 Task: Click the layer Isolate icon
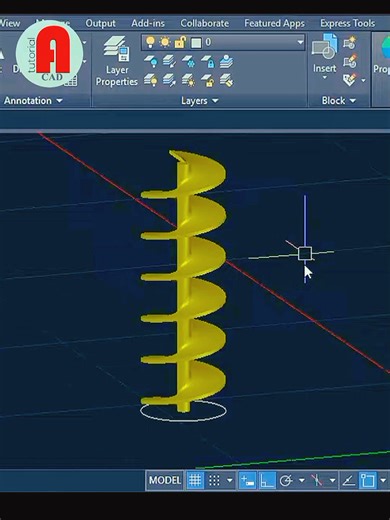[x=169, y=62]
